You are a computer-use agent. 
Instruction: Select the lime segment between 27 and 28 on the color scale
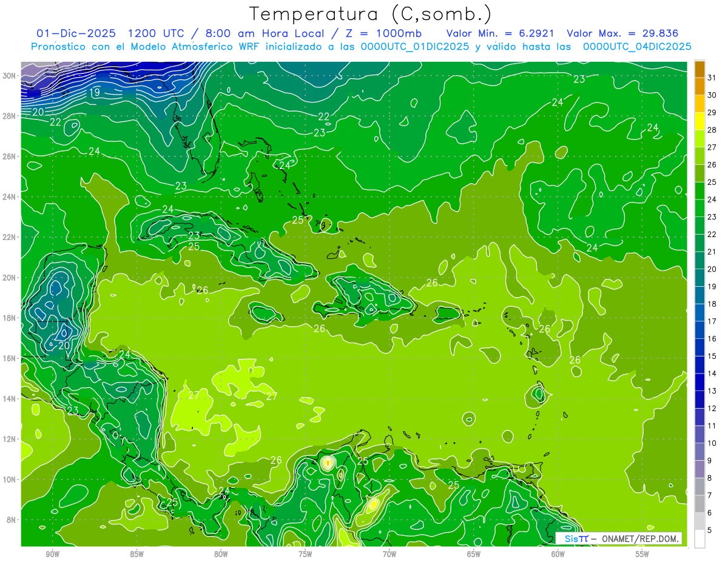699,138
